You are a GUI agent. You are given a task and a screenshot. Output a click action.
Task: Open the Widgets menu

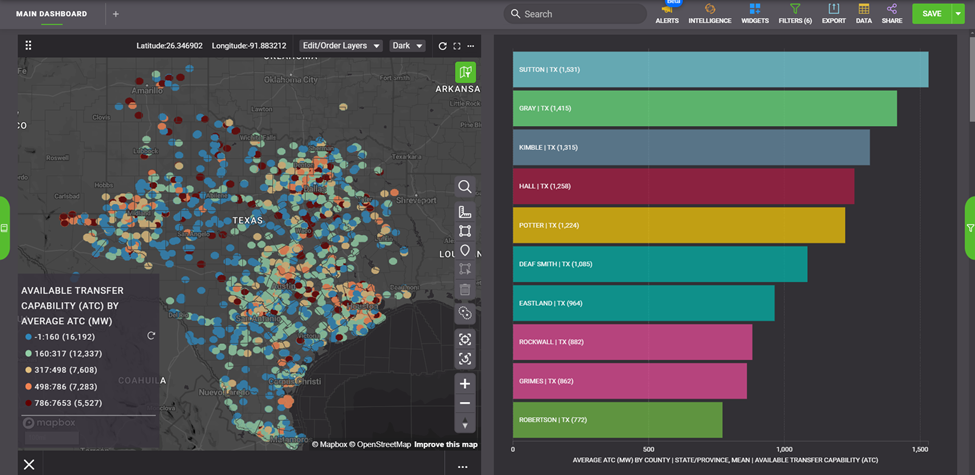pos(755,13)
